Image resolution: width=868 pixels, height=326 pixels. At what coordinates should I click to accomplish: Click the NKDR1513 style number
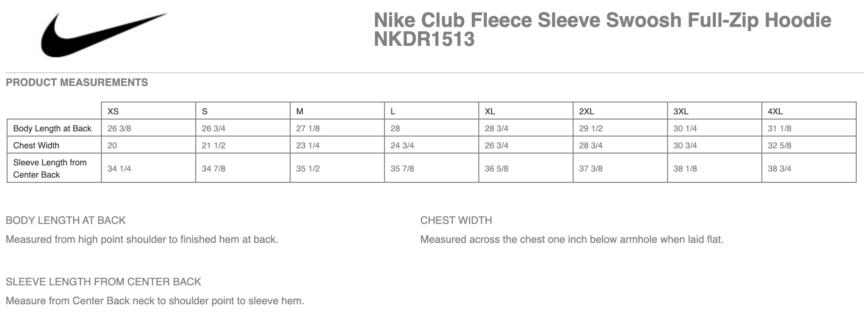(424, 40)
